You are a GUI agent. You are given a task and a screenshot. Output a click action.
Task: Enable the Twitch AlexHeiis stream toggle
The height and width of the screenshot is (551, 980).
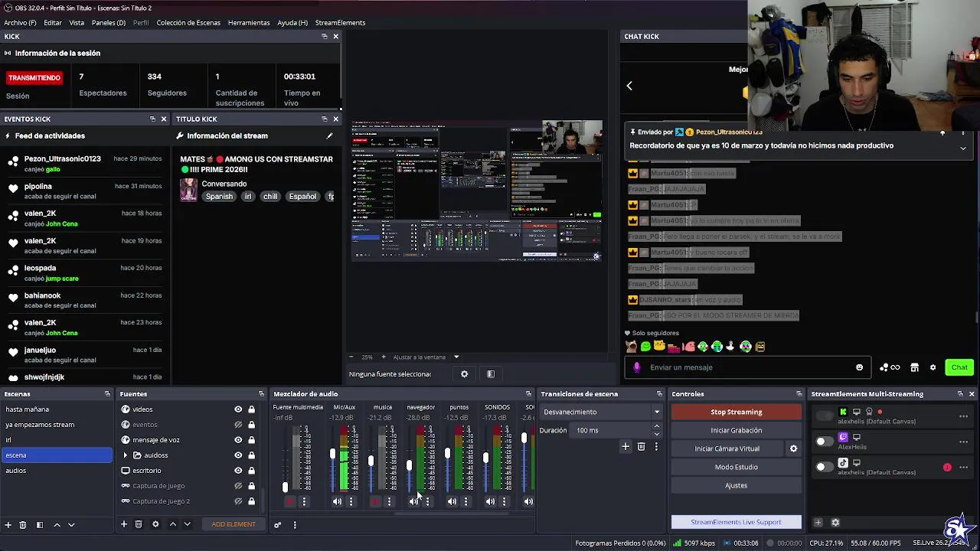(825, 442)
